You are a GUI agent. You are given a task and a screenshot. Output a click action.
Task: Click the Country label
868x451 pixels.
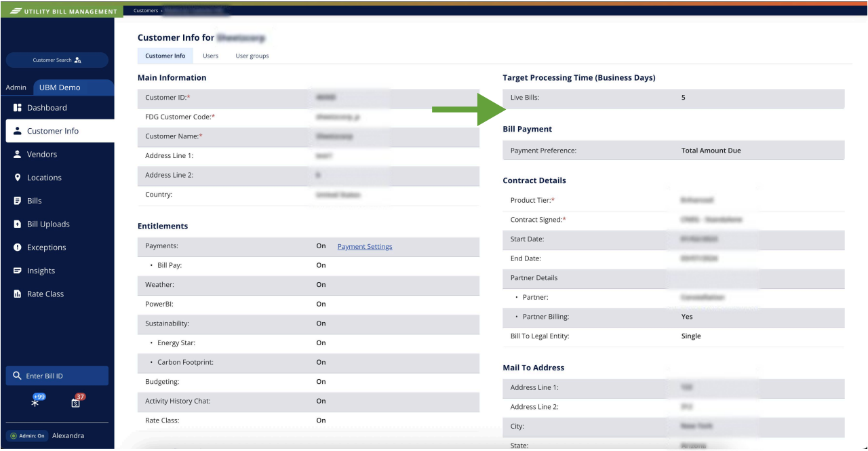pos(159,195)
